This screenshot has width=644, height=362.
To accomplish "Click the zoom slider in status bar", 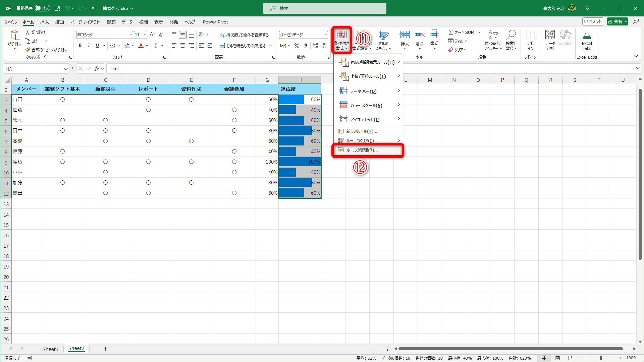I will point(600,358).
